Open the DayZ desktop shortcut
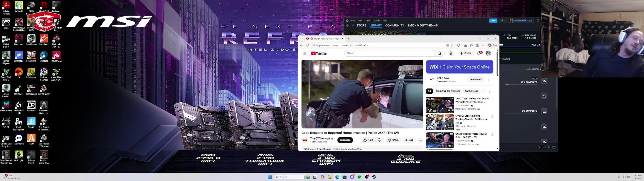This screenshot has width=644, height=181. [6, 24]
